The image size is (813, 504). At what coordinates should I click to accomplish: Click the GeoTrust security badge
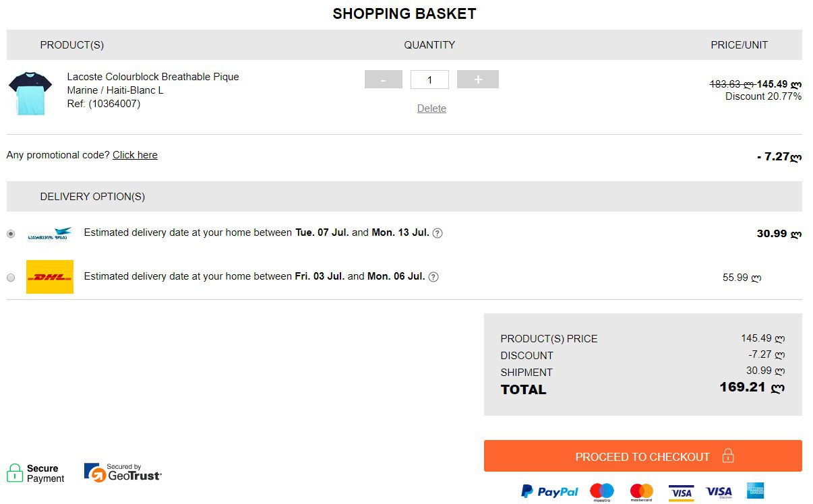click(x=123, y=473)
